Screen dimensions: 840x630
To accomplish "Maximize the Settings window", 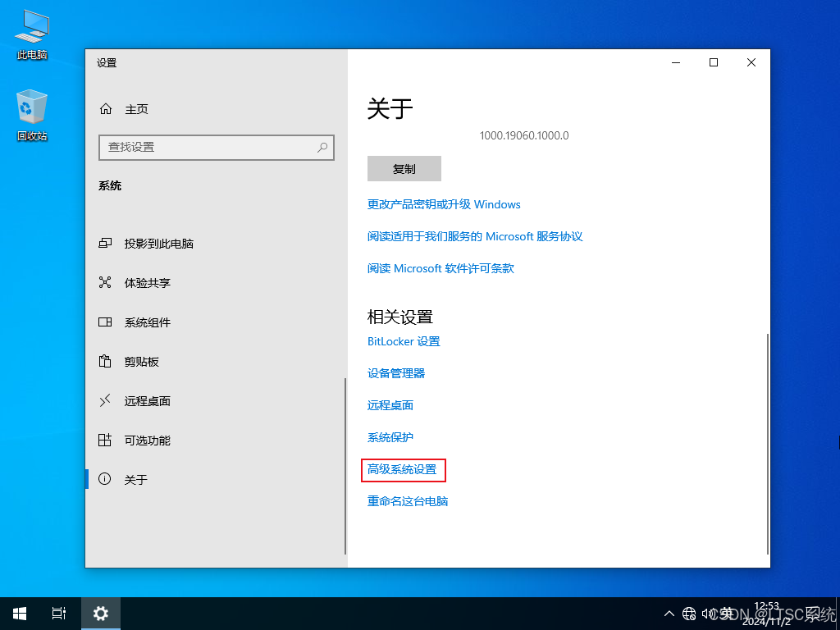I will click(x=714, y=62).
